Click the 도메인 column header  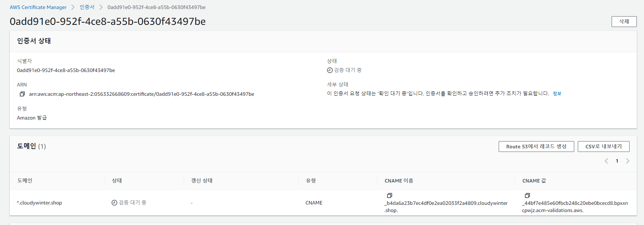(25, 181)
